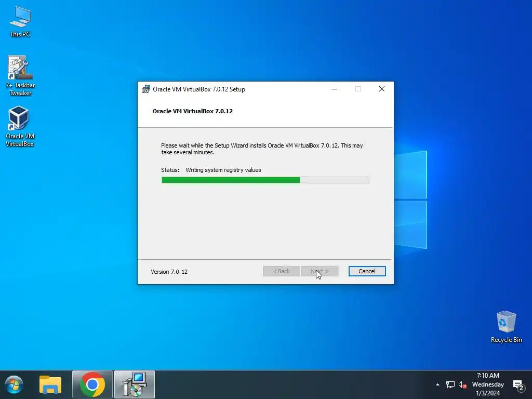Image resolution: width=532 pixels, height=399 pixels.
Task: Show hidden system tray icons
Action: (x=437, y=384)
